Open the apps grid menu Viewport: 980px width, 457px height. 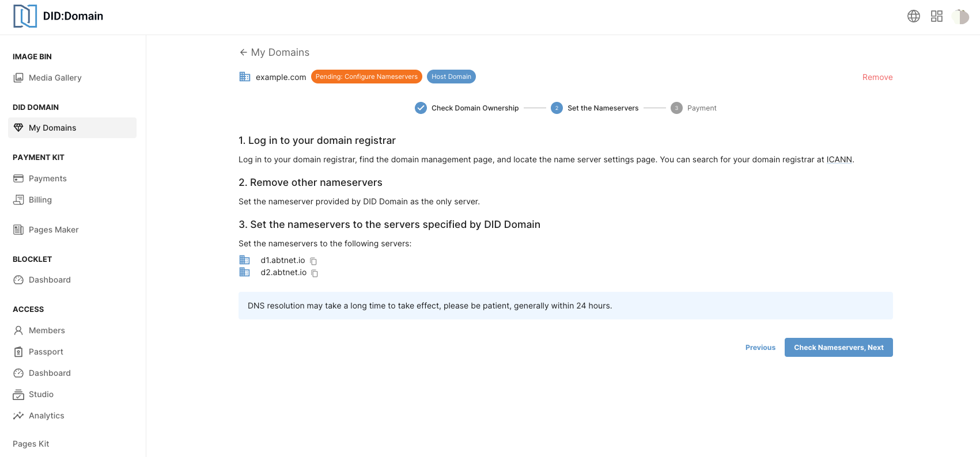937,16
